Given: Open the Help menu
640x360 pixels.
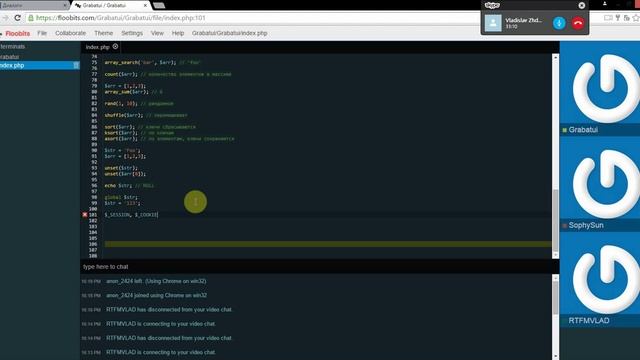Looking at the screenshot, I should [178, 33].
